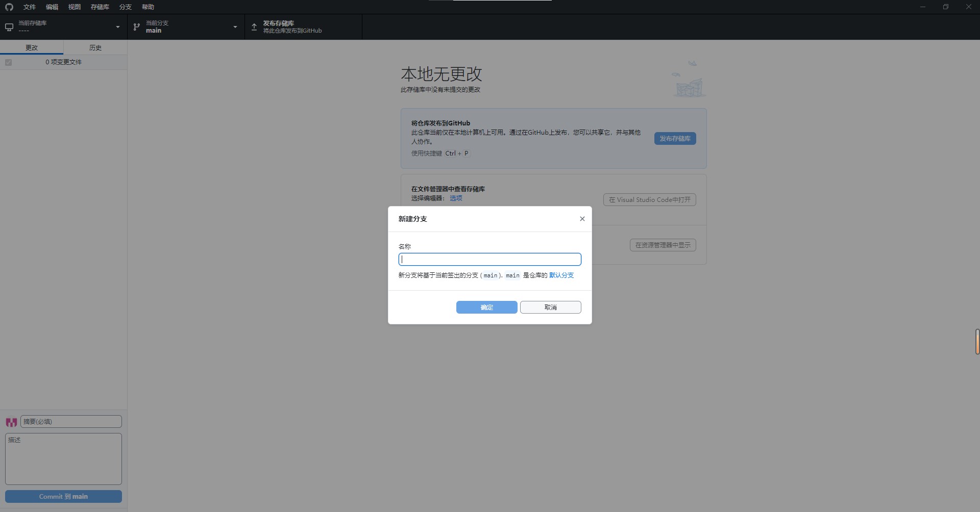980x512 pixels.
Task: Click the current repository monitor icon
Action: (9, 27)
